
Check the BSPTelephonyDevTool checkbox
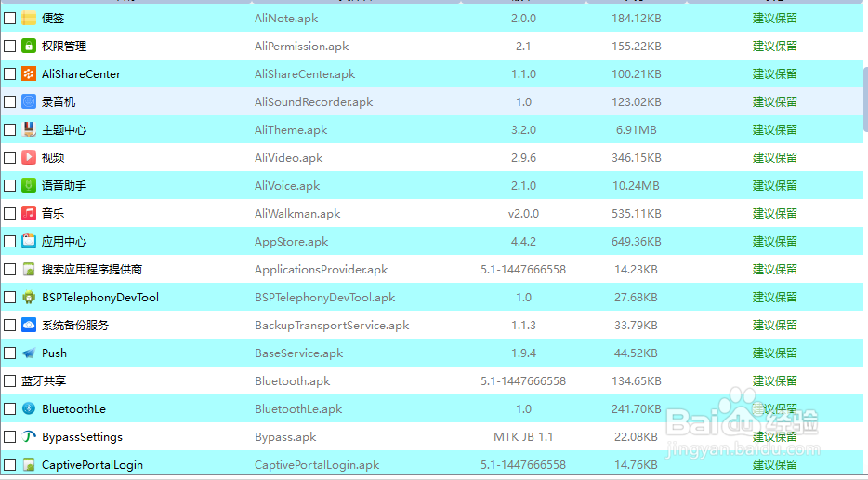(x=9, y=297)
